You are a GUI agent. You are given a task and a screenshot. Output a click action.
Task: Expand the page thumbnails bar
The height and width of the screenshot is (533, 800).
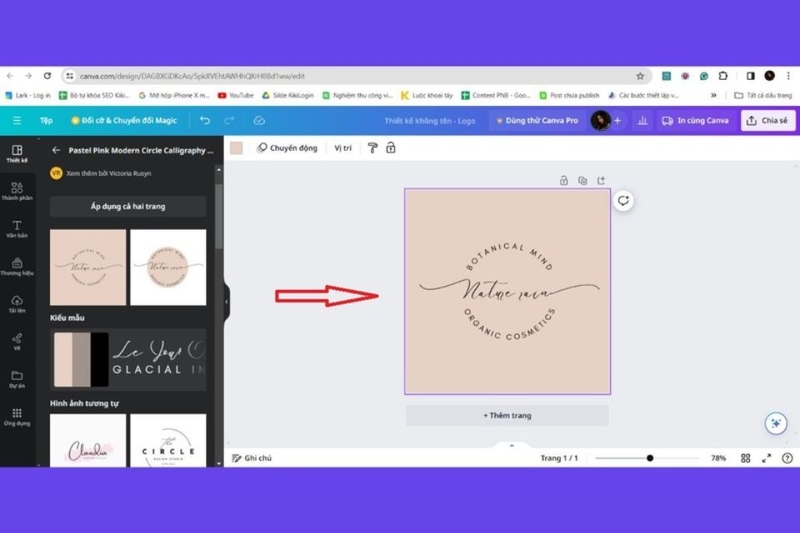(512, 445)
